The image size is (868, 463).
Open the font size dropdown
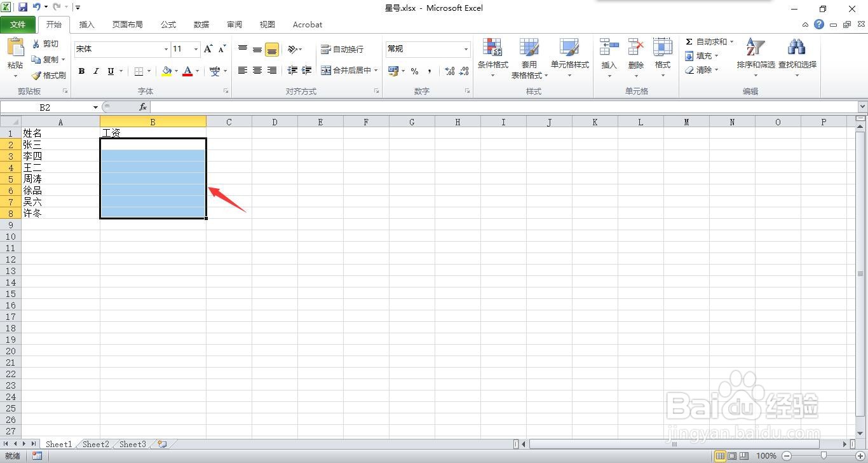coord(196,49)
